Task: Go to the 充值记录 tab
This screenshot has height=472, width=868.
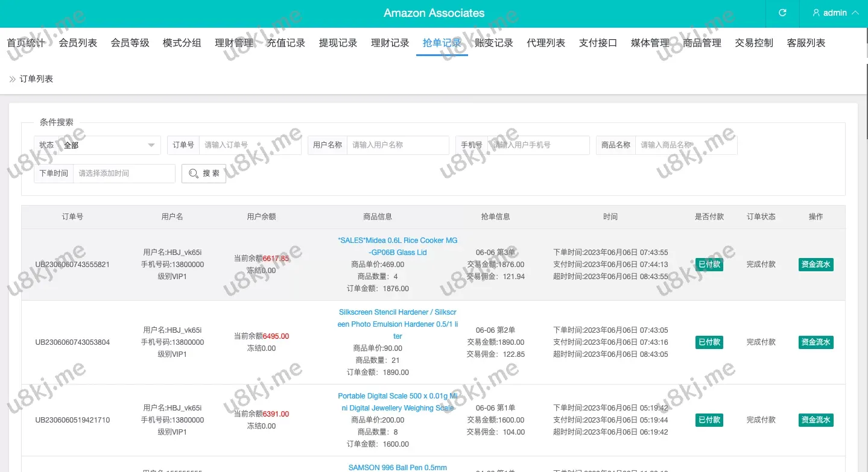Action: coord(286,43)
